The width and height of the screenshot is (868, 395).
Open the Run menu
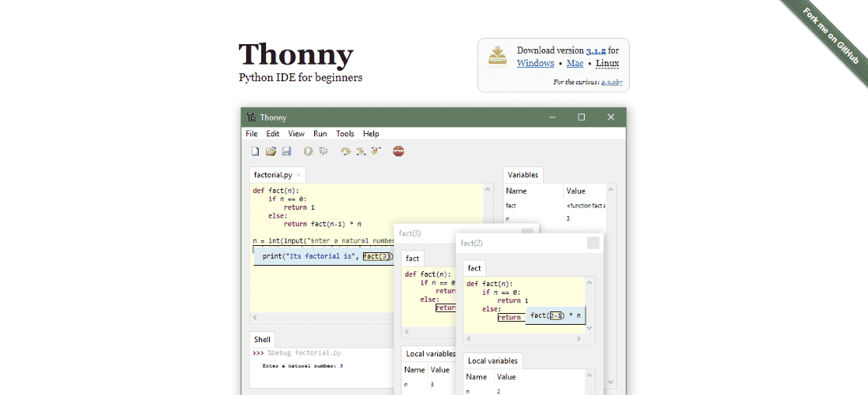point(320,133)
